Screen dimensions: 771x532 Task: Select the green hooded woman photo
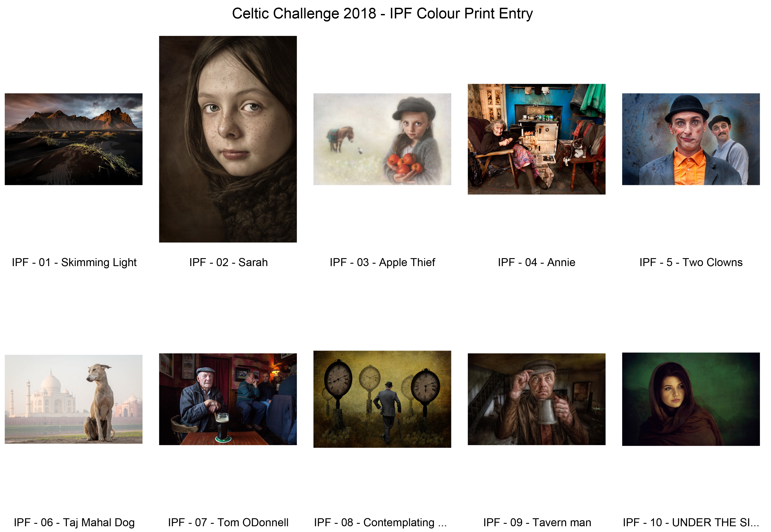(691, 399)
